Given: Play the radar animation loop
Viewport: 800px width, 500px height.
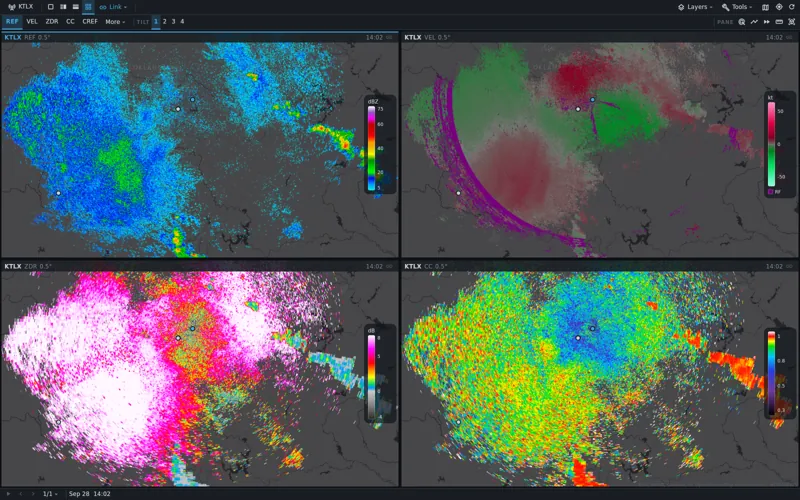Looking at the screenshot, I should pyautogui.click(x=8, y=494).
